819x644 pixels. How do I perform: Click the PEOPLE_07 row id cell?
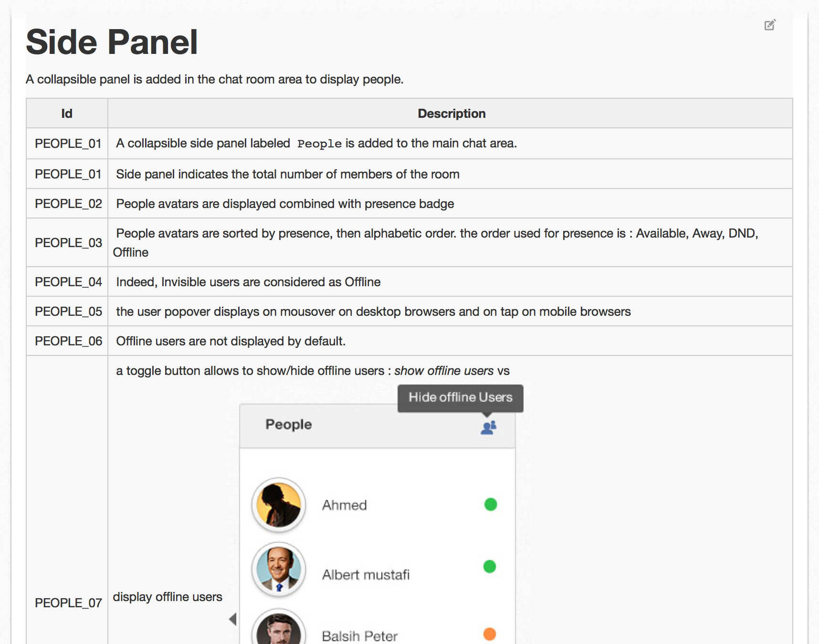click(67, 603)
